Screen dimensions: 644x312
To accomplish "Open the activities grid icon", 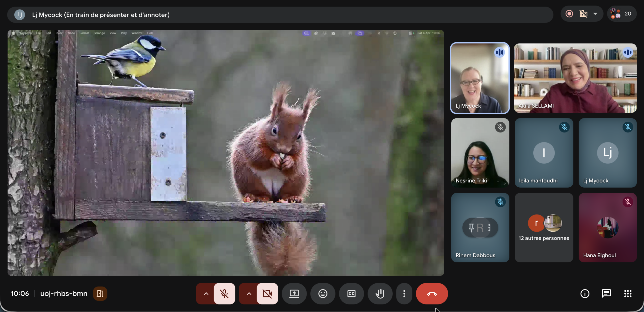I will tap(628, 294).
